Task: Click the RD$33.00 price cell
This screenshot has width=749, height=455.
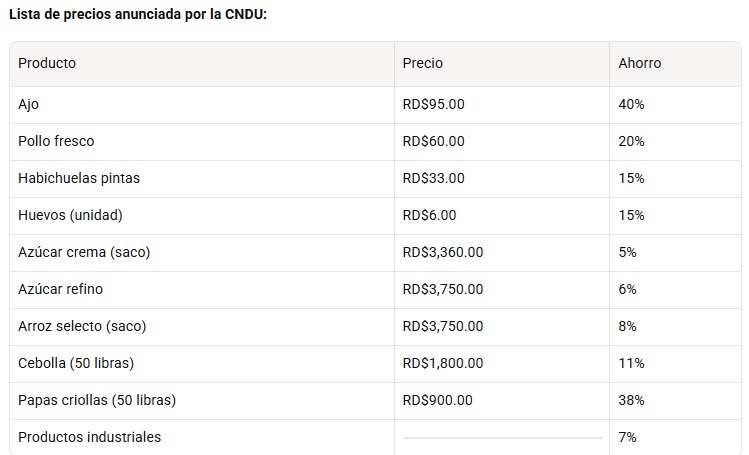Action: click(x=433, y=178)
